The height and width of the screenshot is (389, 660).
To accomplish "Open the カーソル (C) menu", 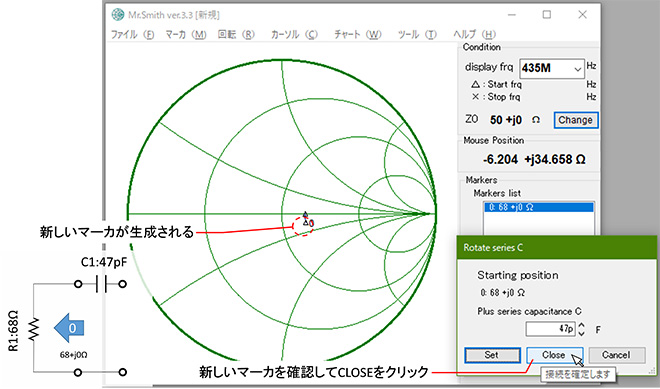I will pos(294,35).
